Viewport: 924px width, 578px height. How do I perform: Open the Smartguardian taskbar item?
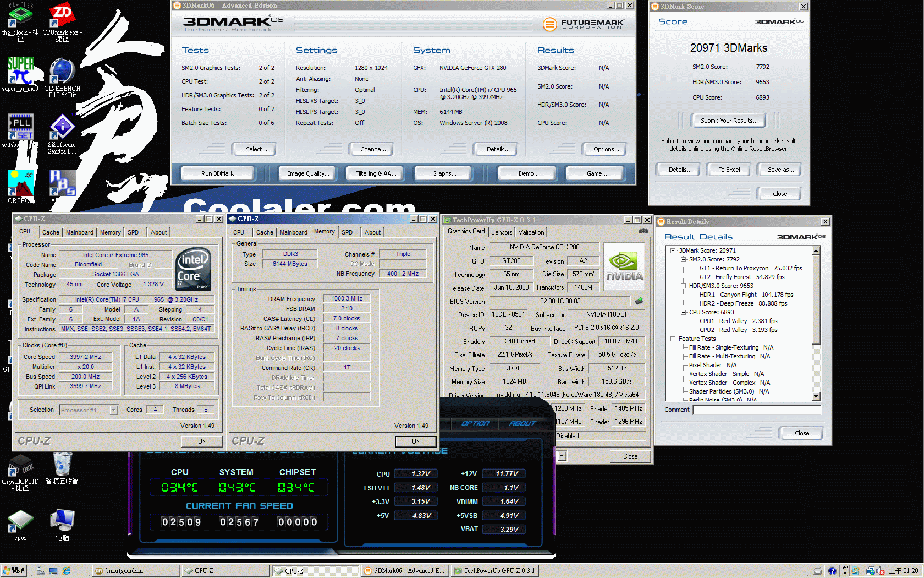(135, 571)
